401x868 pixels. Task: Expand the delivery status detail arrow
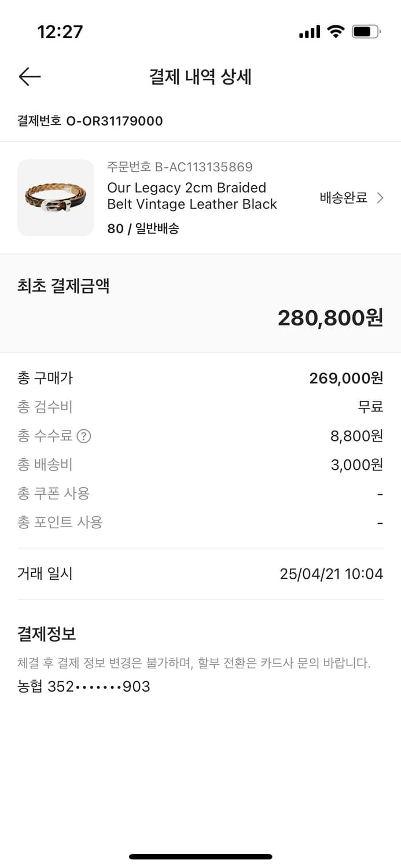click(x=382, y=198)
